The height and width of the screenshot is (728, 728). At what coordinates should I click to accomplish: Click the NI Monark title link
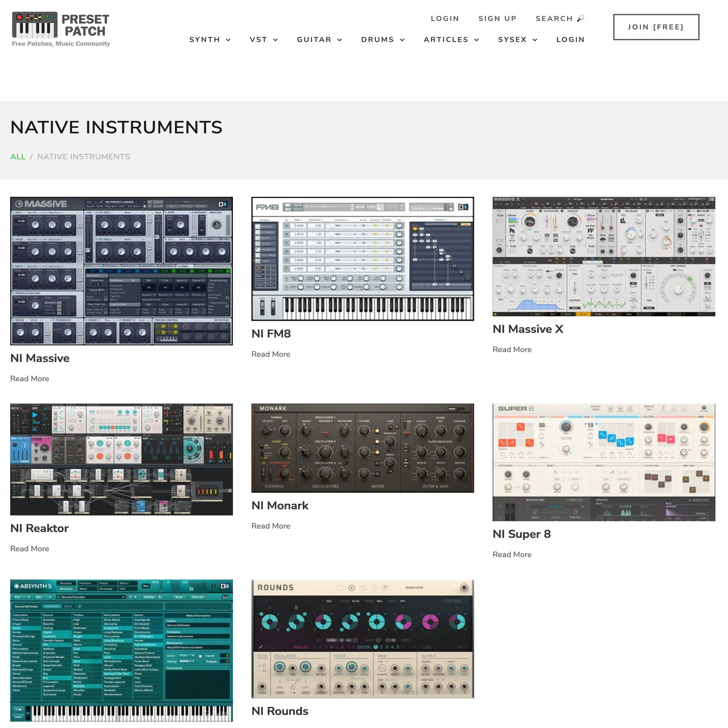click(x=280, y=506)
